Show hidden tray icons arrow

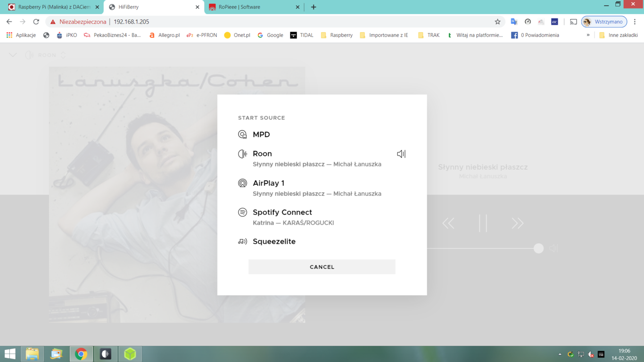[560, 354]
